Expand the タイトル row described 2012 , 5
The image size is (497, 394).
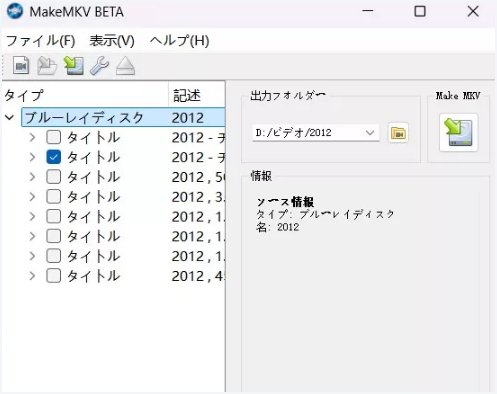coord(32,177)
